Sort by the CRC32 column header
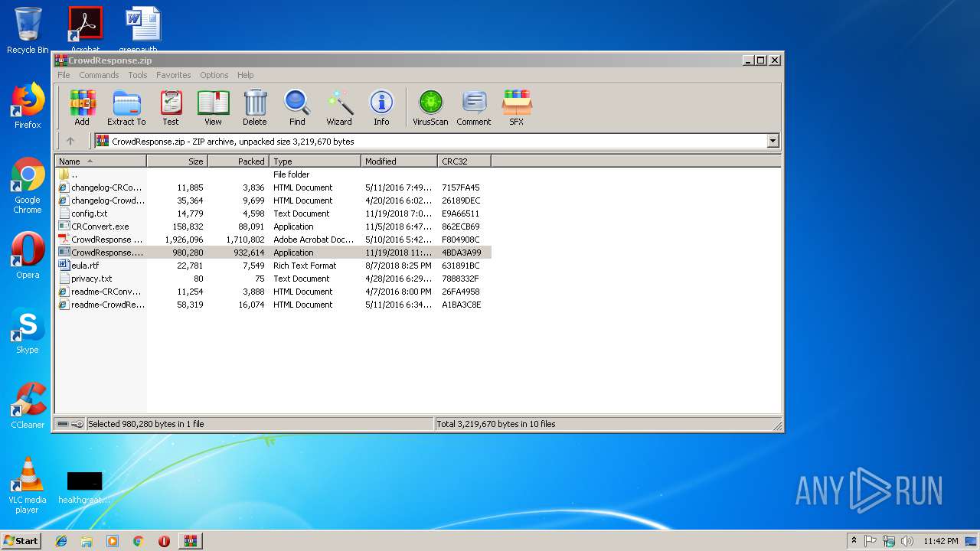Screen dimensions: 980x551 pos(464,161)
